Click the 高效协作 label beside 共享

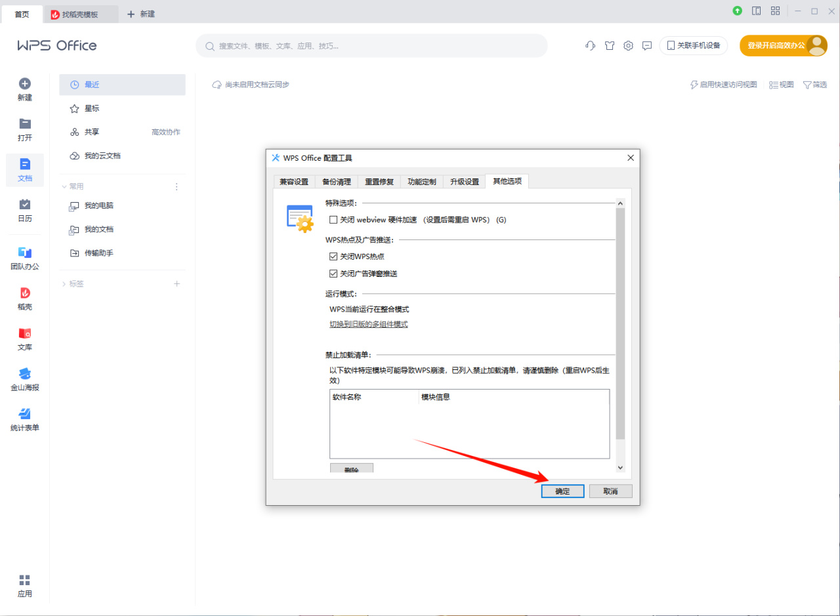166,132
